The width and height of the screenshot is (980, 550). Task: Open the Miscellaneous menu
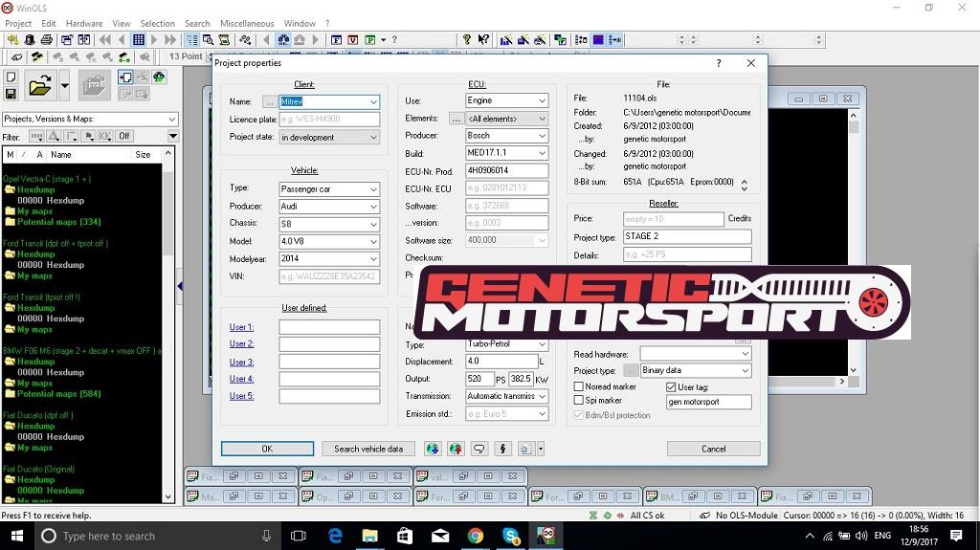pos(247,23)
